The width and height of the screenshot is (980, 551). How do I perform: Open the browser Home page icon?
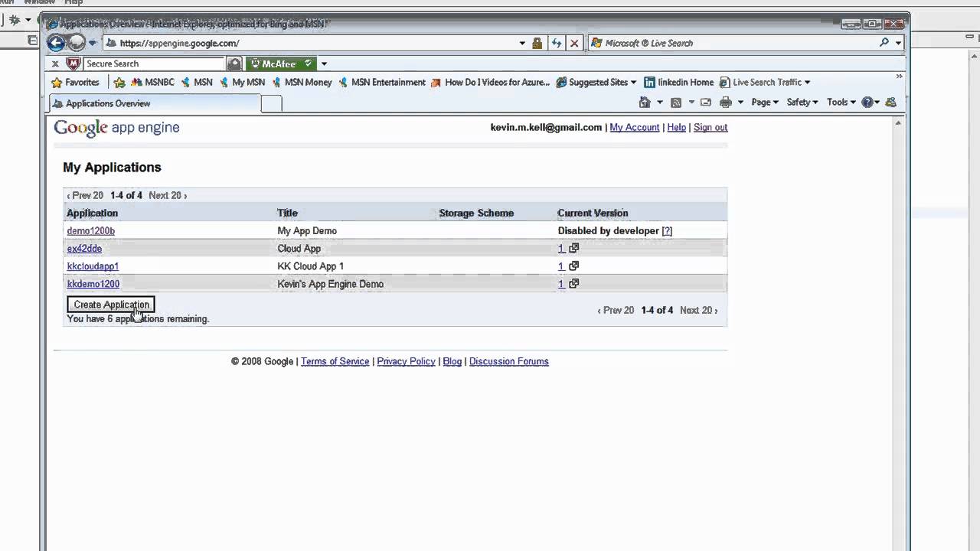644,102
